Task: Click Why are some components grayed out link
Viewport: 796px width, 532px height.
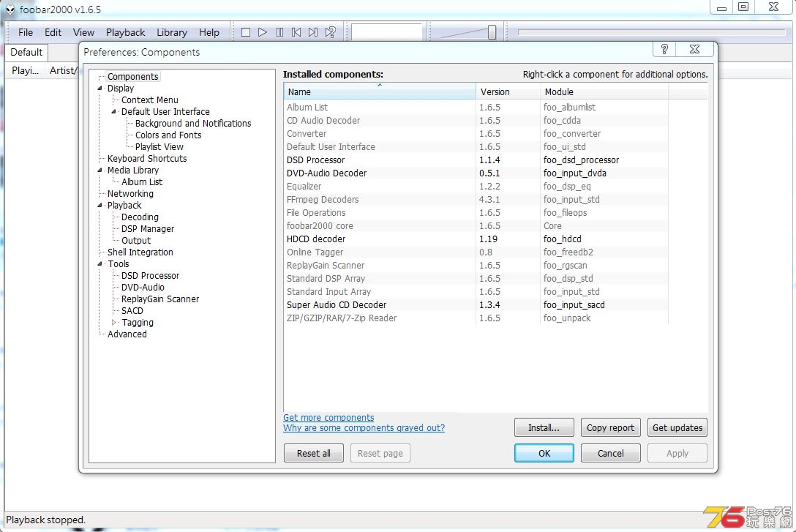Action: point(364,428)
